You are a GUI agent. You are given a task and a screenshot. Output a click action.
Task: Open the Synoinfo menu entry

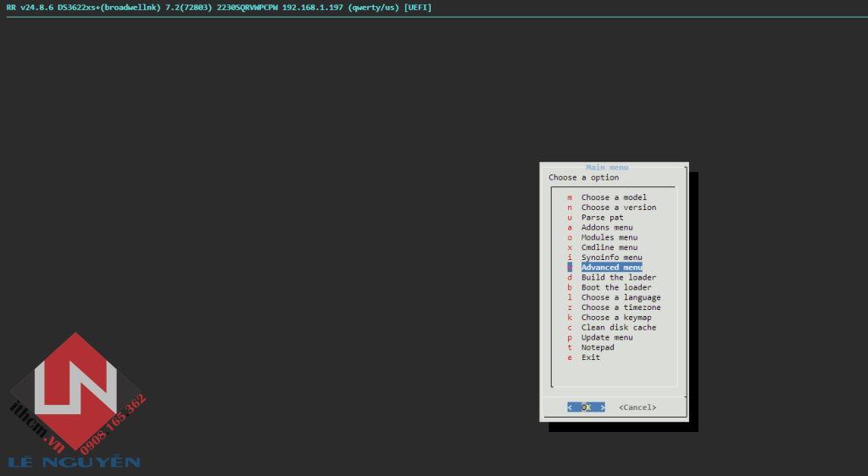point(611,257)
